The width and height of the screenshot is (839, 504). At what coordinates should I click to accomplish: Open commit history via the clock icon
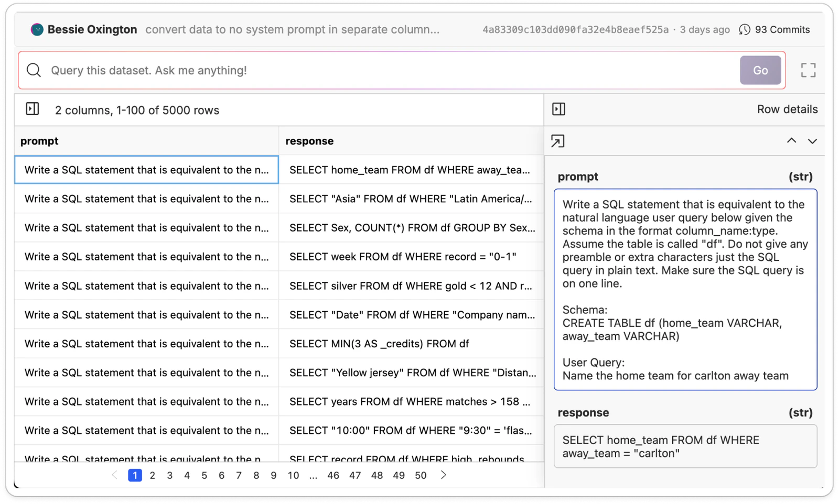click(x=745, y=30)
